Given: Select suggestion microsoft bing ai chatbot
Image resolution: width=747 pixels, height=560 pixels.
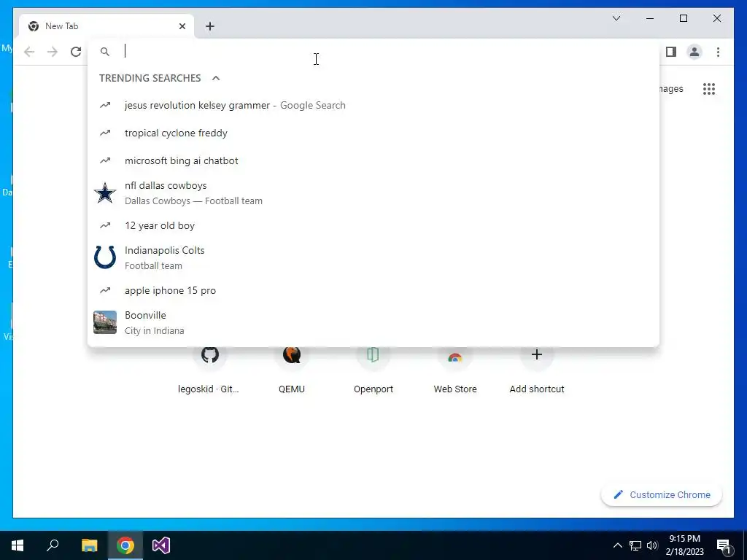Looking at the screenshot, I should click(373, 160).
